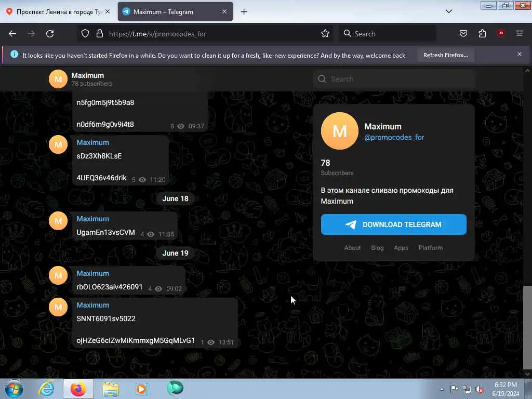Open the Platform footer link

(431, 248)
